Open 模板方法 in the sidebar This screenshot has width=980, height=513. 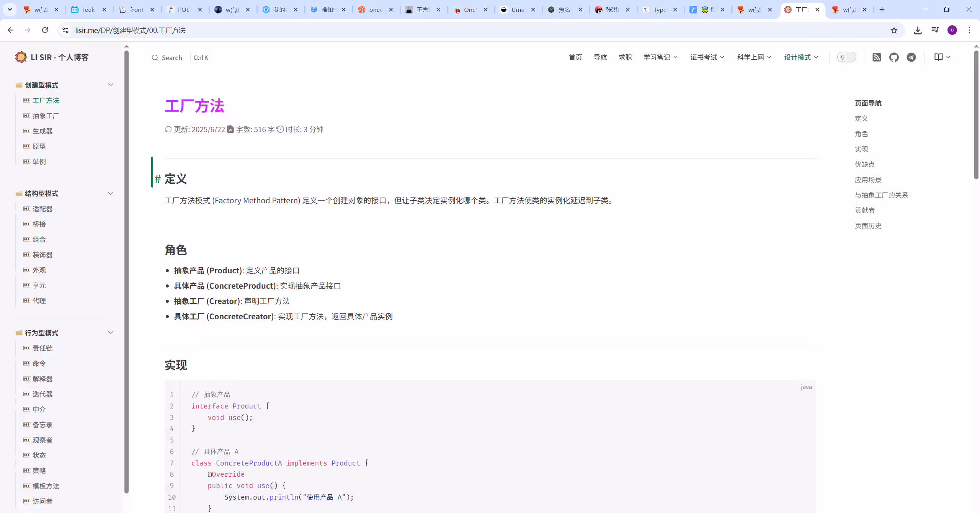click(46, 486)
